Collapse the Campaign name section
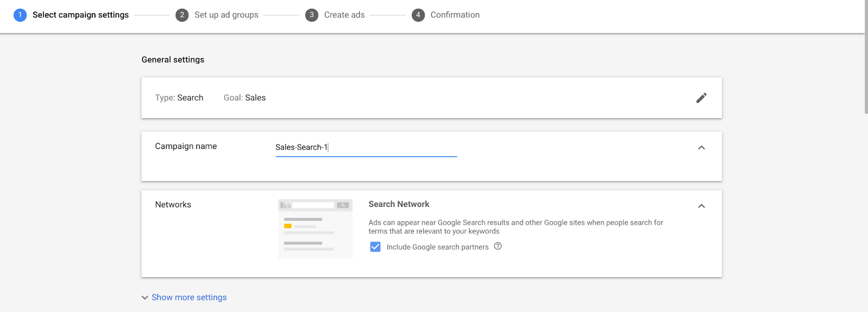 click(701, 147)
